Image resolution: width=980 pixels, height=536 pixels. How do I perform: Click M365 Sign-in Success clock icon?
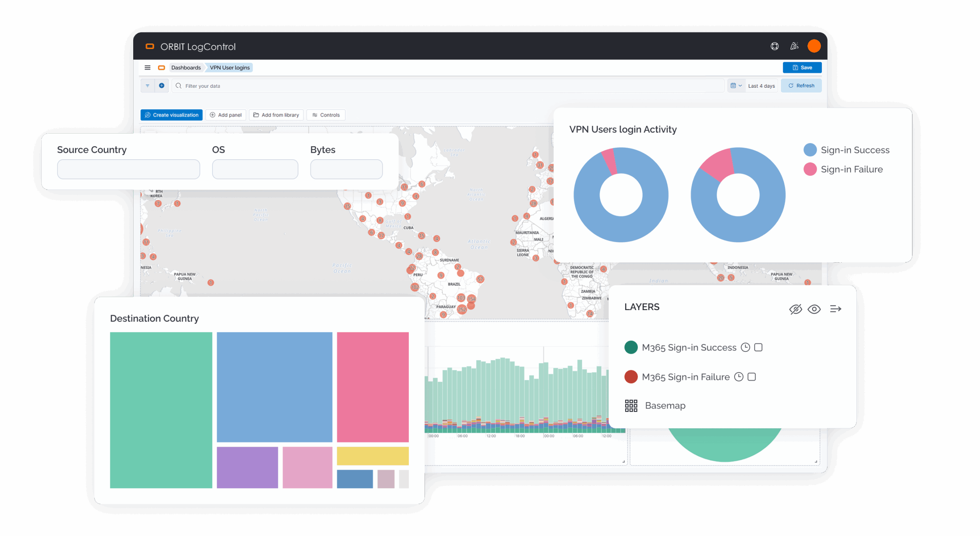click(x=745, y=347)
